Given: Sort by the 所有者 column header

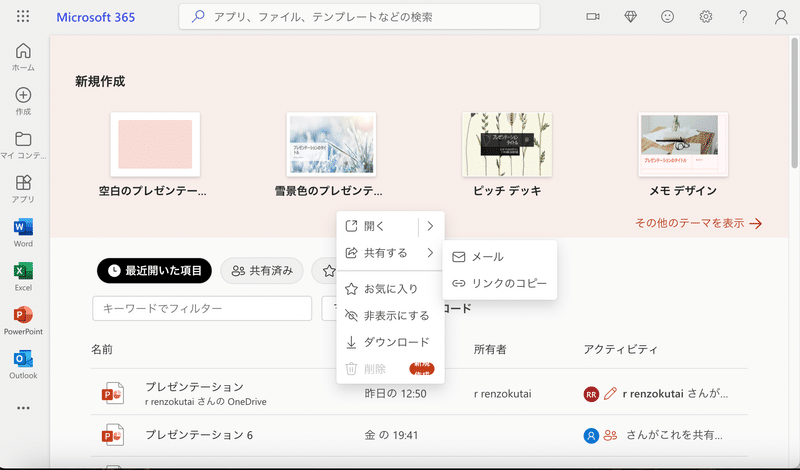Looking at the screenshot, I should (x=490, y=350).
